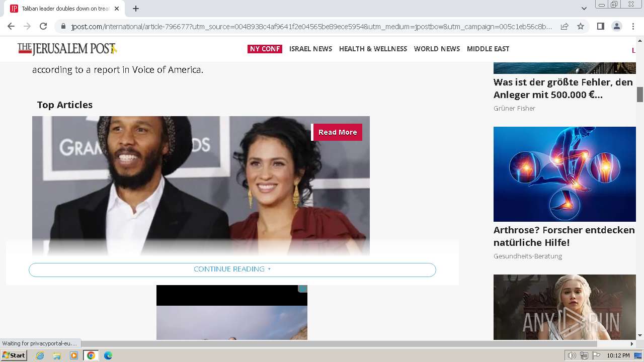The height and width of the screenshot is (362, 644).
Task: Open the Windows Start menu
Action: pyautogui.click(x=14, y=355)
